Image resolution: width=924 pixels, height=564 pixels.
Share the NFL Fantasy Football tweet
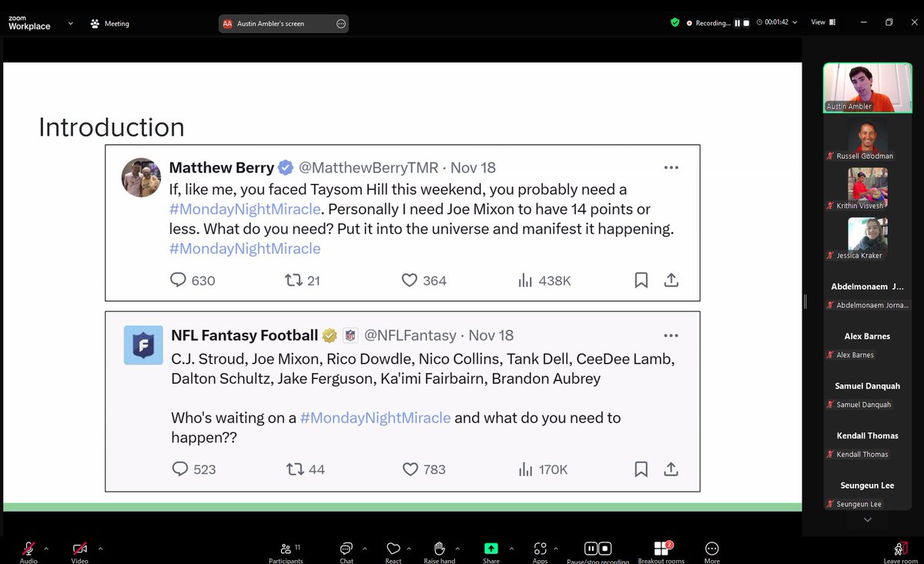point(671,468)
